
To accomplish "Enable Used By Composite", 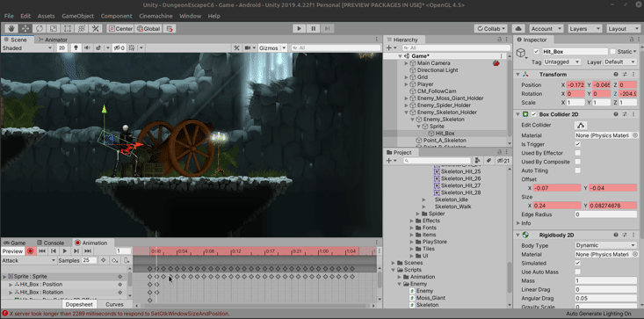I will point(578,162).
